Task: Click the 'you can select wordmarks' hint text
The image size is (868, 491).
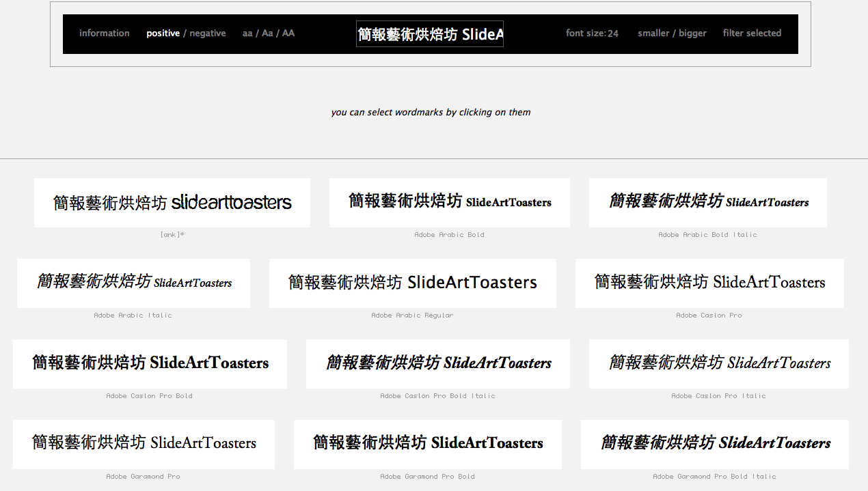Action: coord(431,112)
